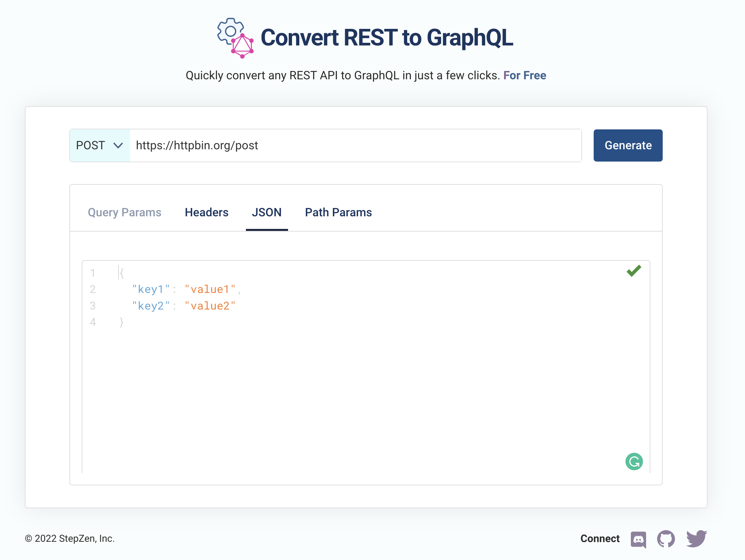Open the Twitter bird icon in footer
Image resolution: width=745 pixels, height=560 pixels.
pyautogui.click(x=696, y=538)
